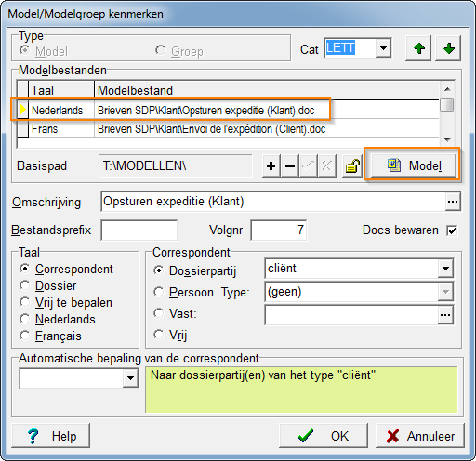Select the Frans model file row
476x461 pixels.
228,129
